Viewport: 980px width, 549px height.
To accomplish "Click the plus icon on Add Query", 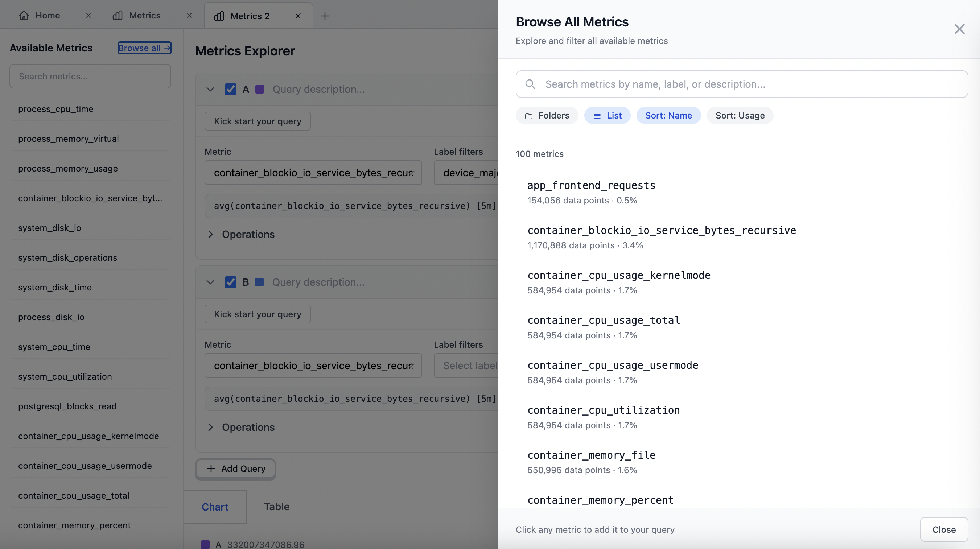I will [x=211, y=469].
